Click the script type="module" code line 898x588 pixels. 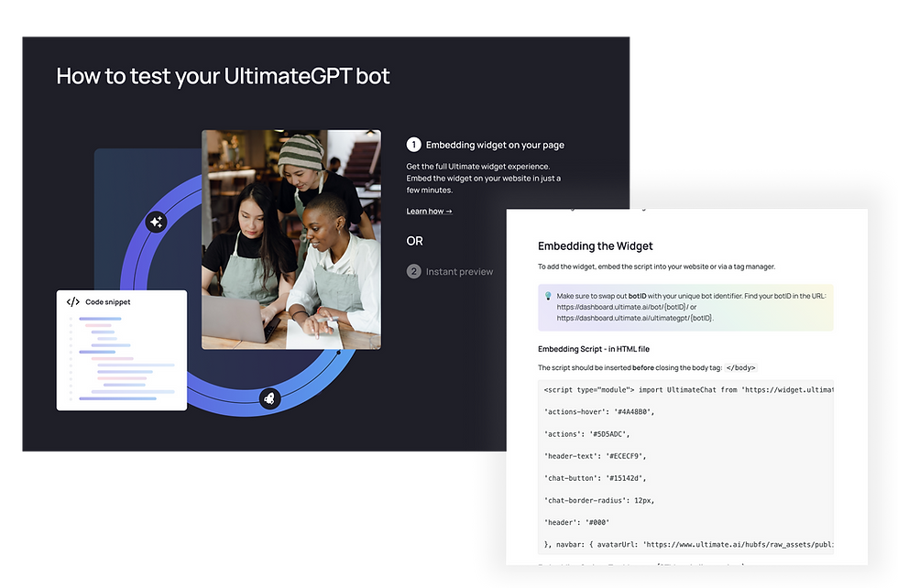pos(688,390)
